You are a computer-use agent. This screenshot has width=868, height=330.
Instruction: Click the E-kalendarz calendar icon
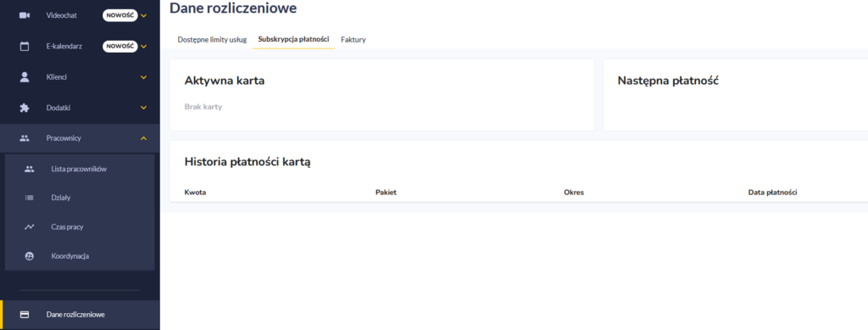pyautogui.click(x=25, y=47)
